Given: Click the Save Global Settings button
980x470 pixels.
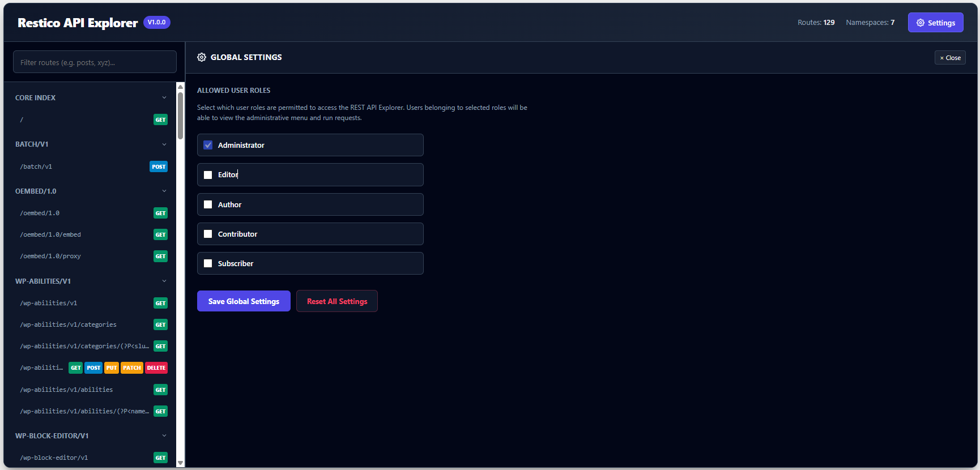Looking at the screenshot, I should click(244, 301).
